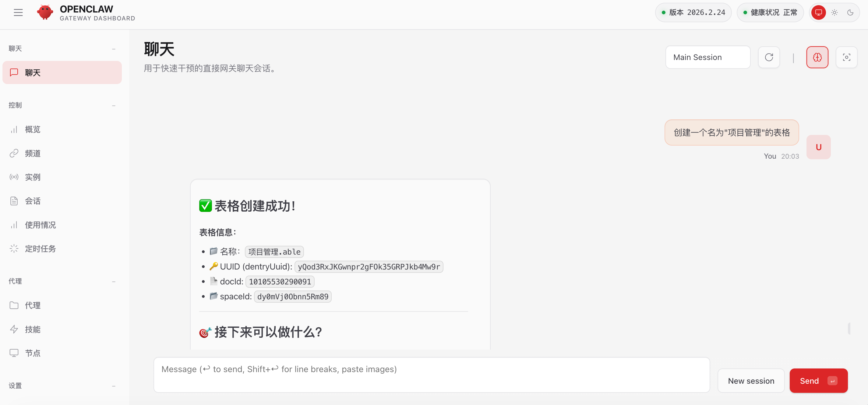Viewport: 868px width, 405px height.
Task: Open the 节点 nodes page
Action: [32, 353]
